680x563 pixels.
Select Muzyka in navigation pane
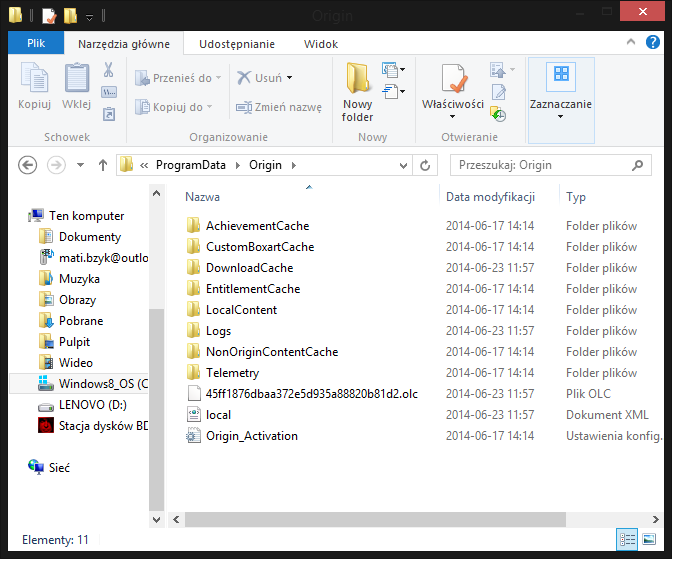[69, 279]
